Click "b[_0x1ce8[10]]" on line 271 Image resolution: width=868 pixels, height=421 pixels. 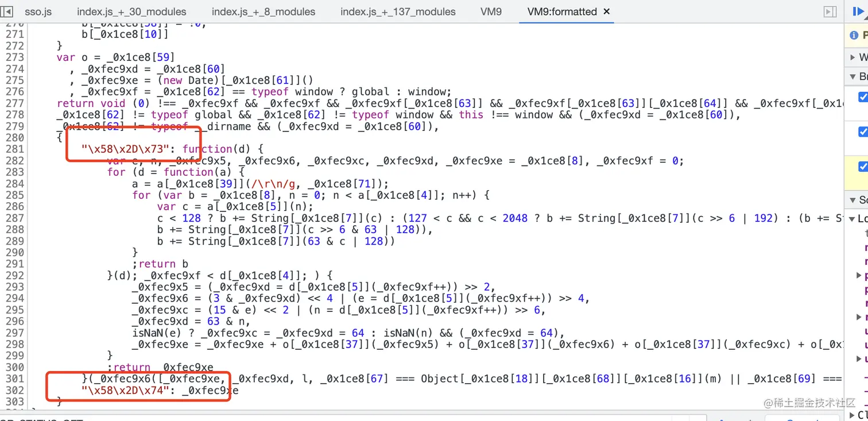[x=125, y=34]
